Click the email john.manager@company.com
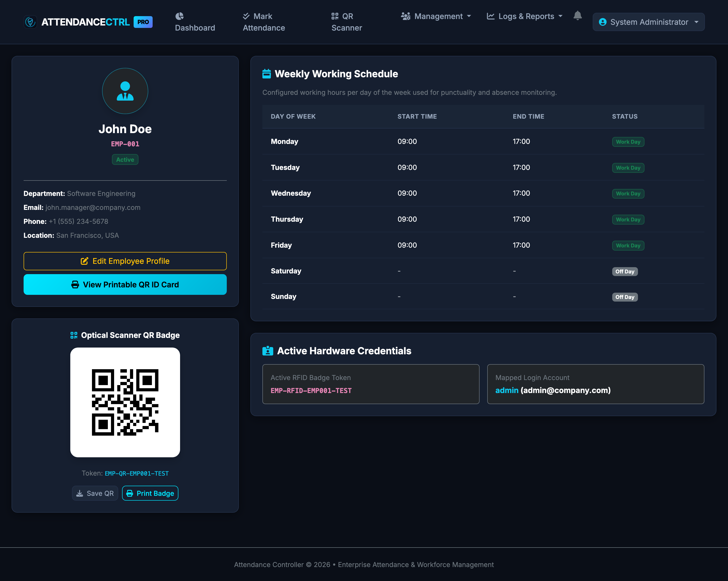728x581 pixels. point(93,208)
